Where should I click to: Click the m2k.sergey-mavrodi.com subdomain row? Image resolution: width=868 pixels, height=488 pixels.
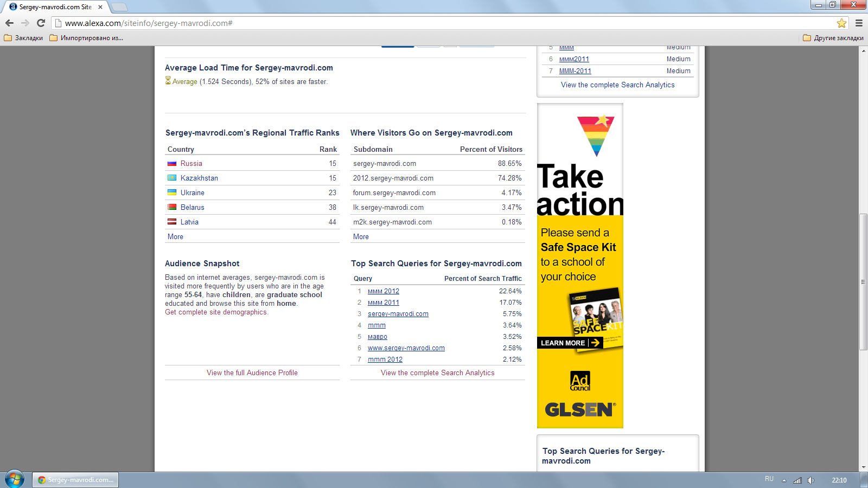pyautogui.click(x=438, y=222)
